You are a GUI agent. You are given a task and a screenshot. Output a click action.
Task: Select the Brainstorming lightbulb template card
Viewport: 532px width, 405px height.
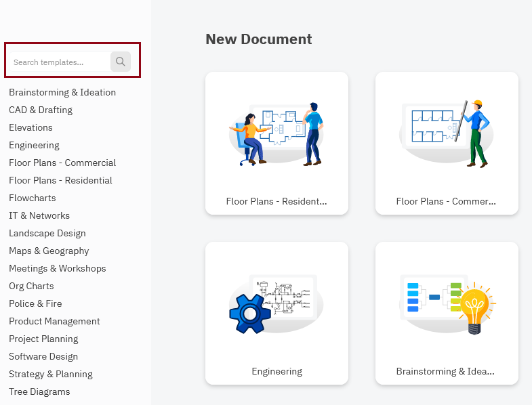point(447,305)
